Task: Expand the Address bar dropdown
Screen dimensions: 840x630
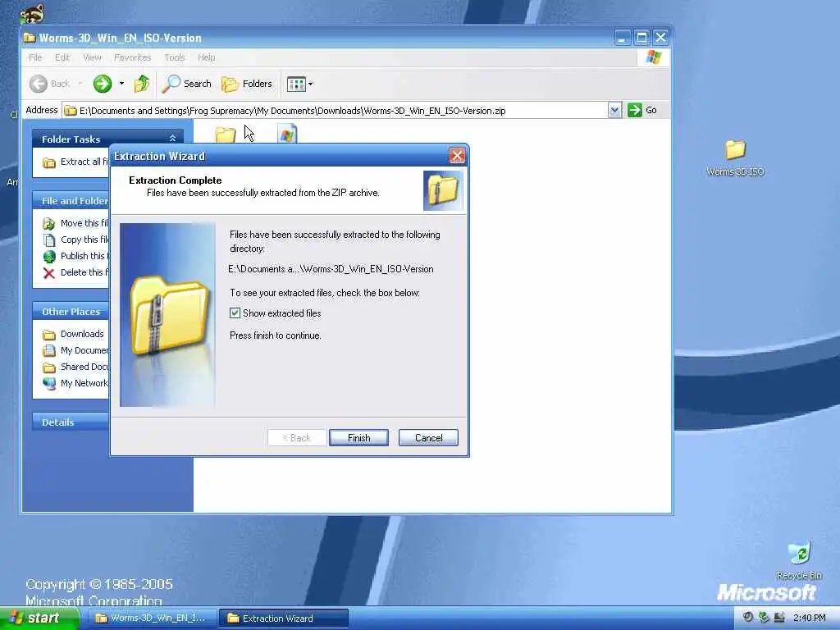Action: click(x=614, y=111)
